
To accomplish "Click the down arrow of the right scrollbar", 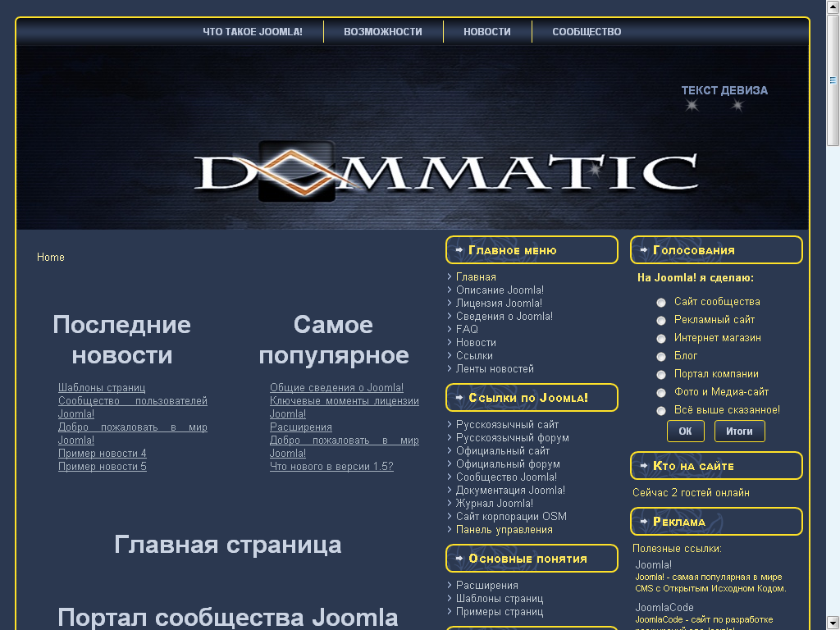I will pyautogui.click(x=833, y=623).
